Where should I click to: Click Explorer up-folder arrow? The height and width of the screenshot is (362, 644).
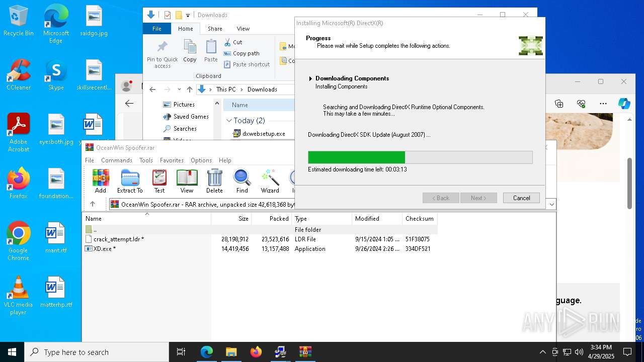click(189, 89)
